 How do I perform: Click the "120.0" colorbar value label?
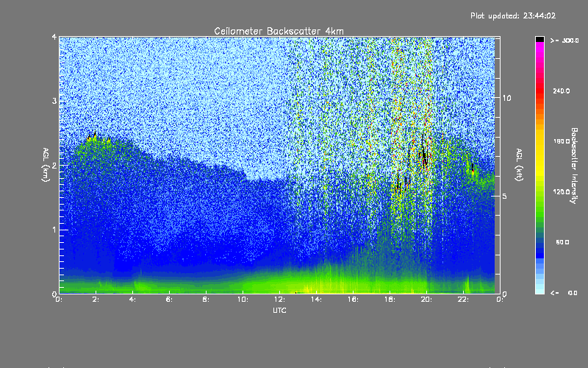coord(562,192)
